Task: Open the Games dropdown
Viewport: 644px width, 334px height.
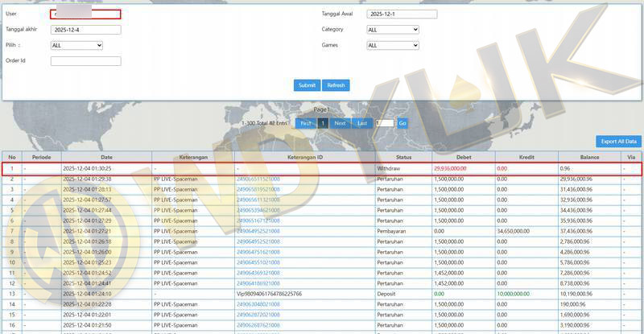Action: click(x=393, y=46)
